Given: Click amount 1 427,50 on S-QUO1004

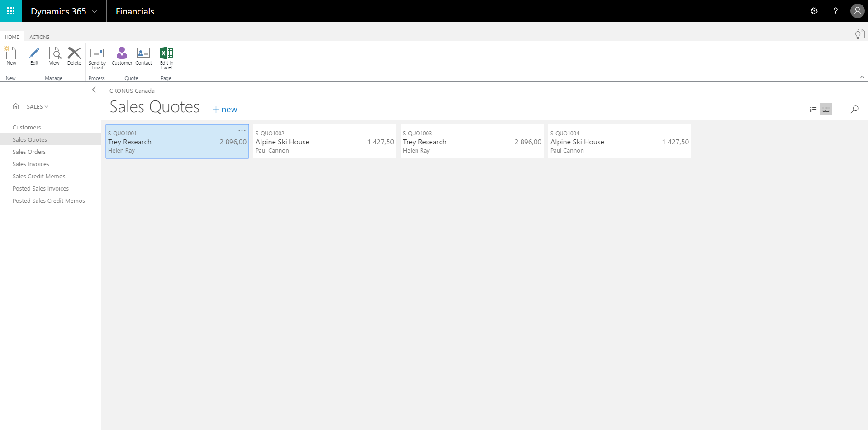Looking at the screenshot, I should point(675,142).
